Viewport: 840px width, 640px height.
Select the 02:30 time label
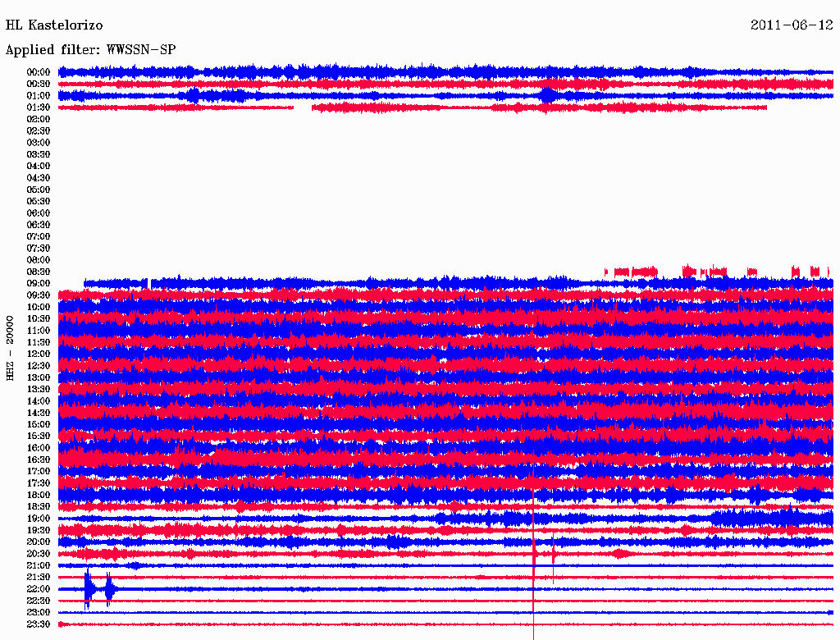39,131
